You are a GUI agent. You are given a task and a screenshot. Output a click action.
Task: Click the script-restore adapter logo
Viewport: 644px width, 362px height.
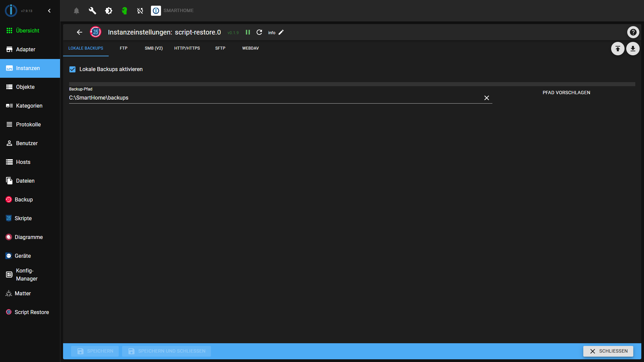point(96,32)
